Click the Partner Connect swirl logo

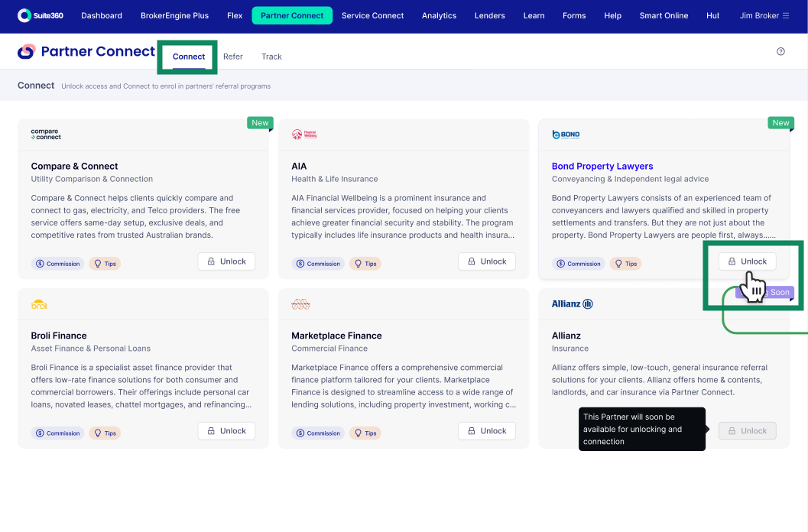26,51
